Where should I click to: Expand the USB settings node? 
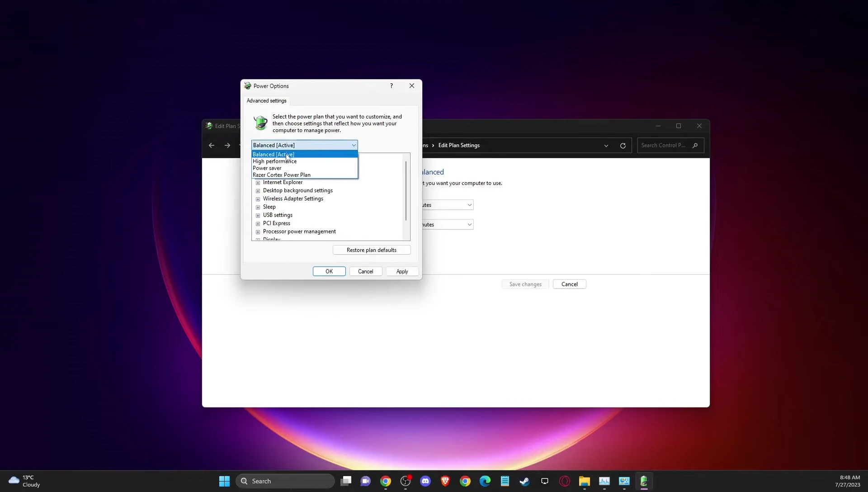[x=258, y=215]
